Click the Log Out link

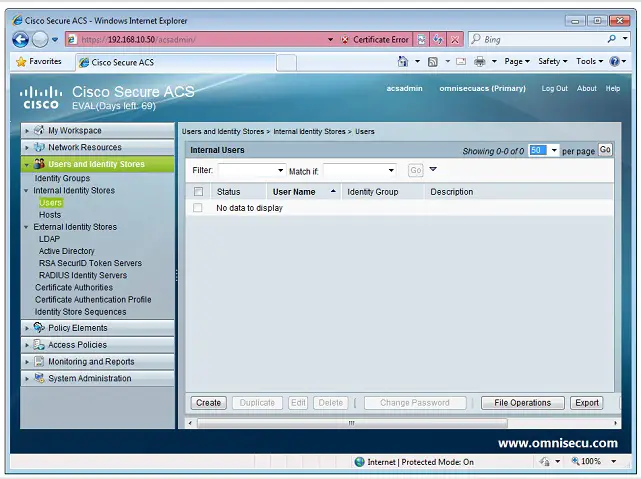[554, 88]
